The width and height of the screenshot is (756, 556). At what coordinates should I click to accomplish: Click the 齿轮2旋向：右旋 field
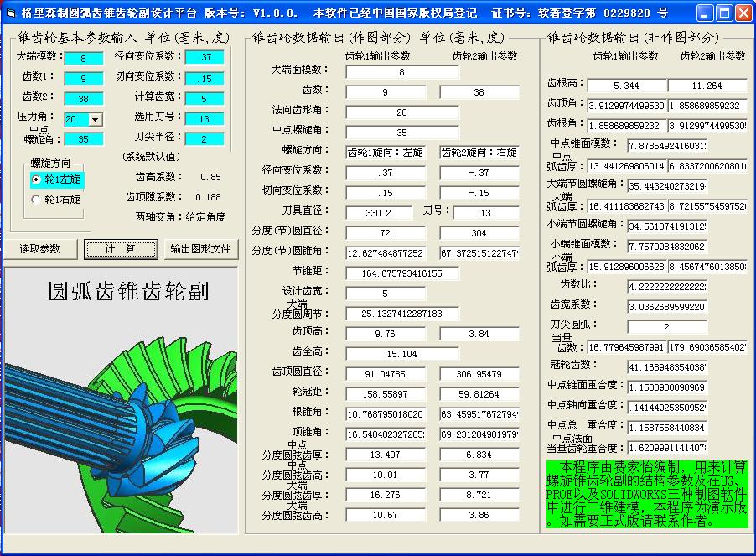pyautogui.click(x=479, y=153)
